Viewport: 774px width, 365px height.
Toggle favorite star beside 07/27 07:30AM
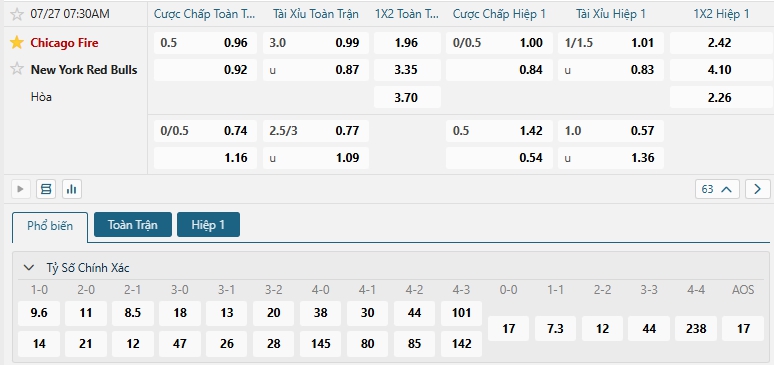pyautogui.click(x=17, y=14)
